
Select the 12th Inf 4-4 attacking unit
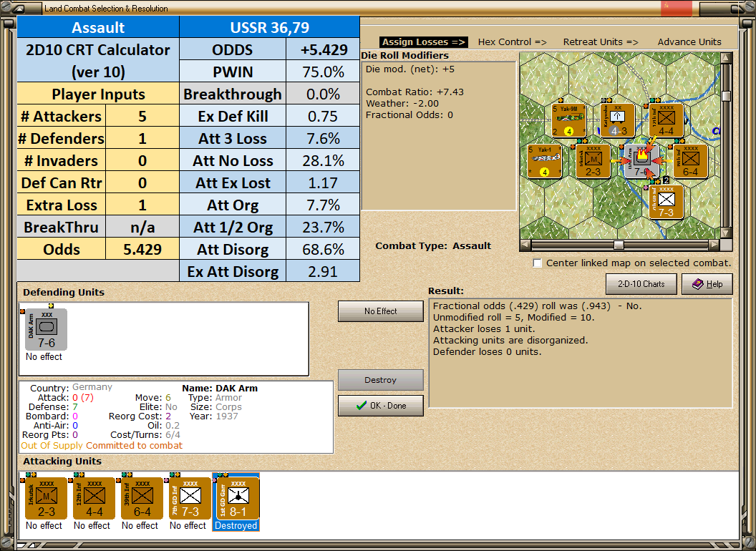click(94, 499)
